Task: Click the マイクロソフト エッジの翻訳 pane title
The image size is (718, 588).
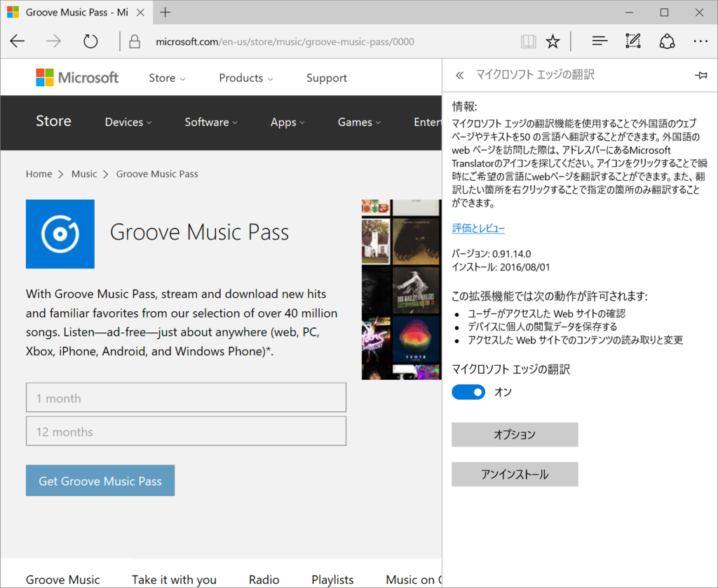Action: pyautogui.click(x=535, y=74)
